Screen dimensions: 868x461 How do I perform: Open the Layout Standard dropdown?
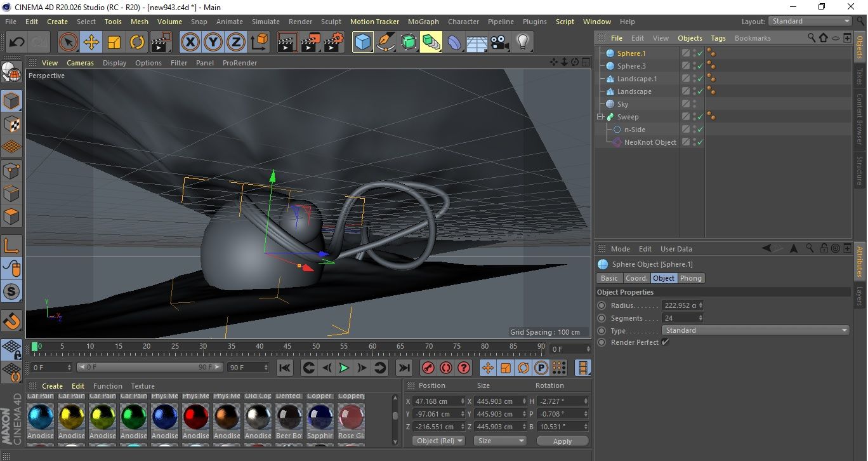coord(810,21)
